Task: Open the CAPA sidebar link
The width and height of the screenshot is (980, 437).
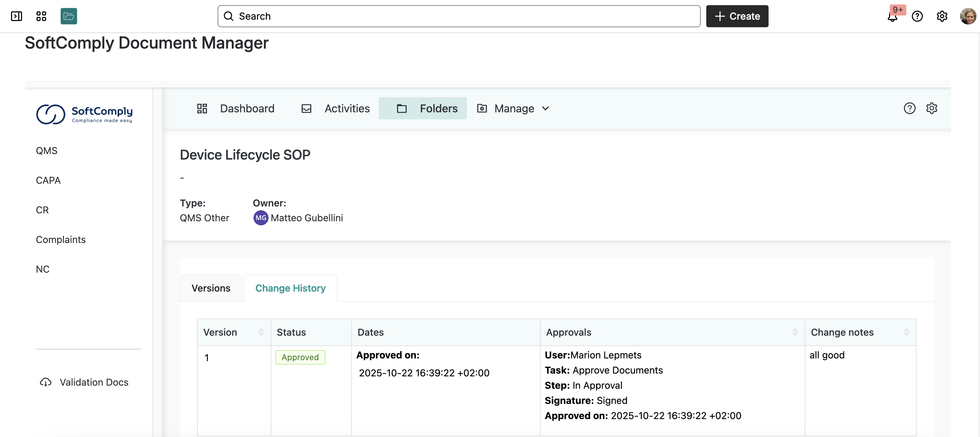Action: 48,181
